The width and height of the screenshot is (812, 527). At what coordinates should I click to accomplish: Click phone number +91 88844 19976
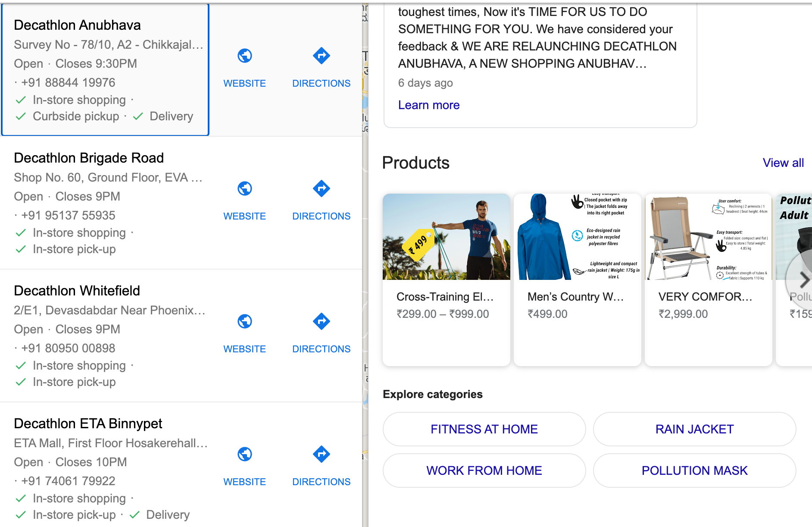tap(68, 82)
